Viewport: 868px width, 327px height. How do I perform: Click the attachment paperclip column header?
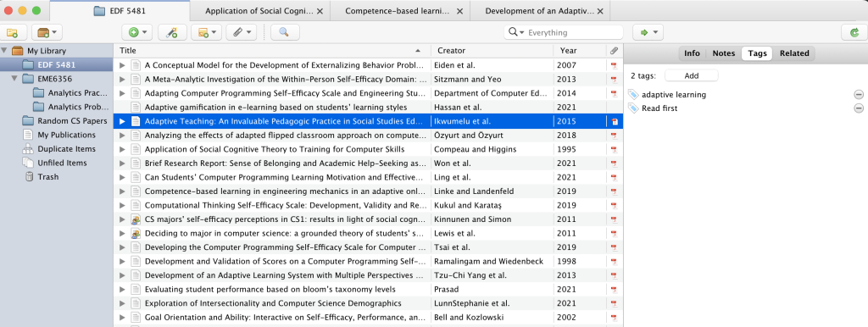[614, 50]
